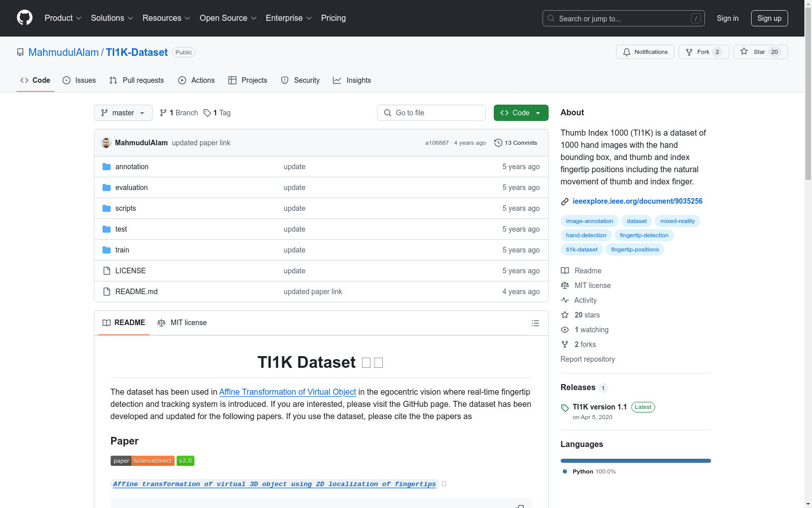Viewport: 812px width, 508px height.
Task: Click the scales icon beside MIT license
Action: tap(565, 285)
